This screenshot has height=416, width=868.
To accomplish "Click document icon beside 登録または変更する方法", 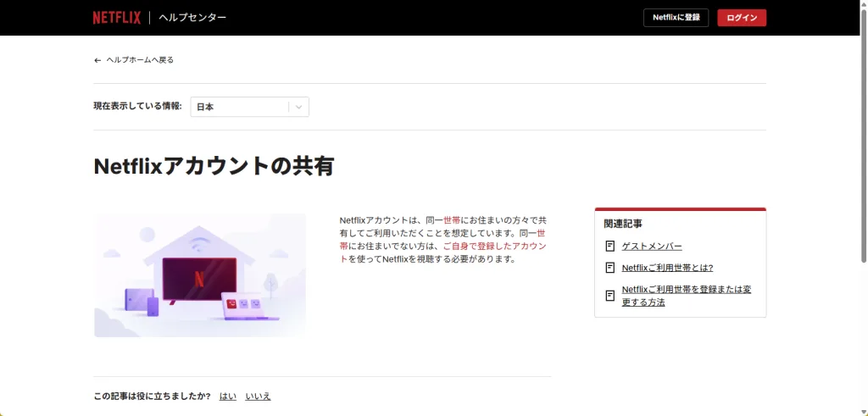I will 610,296.
